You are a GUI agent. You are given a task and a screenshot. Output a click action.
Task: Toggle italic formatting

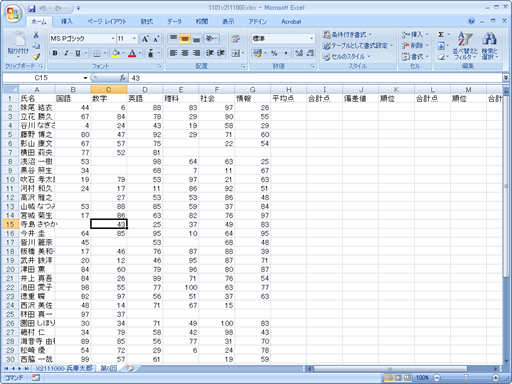point(66,53)
